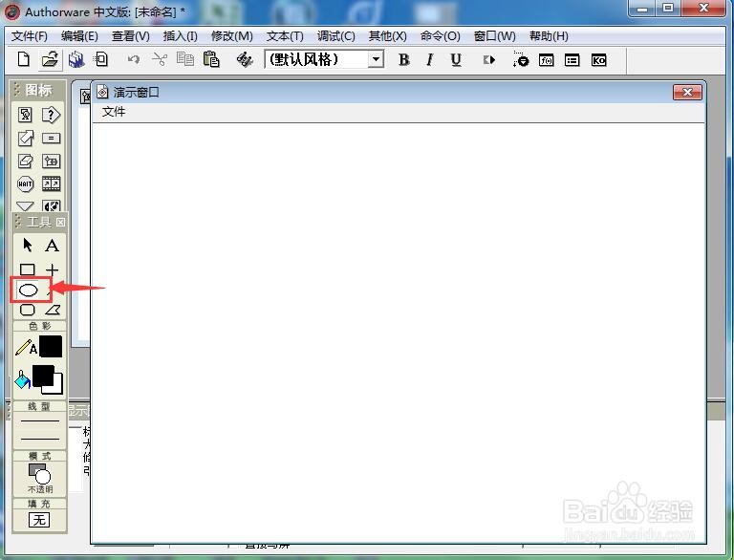Select the Interaction question-mark icon
Screen dimensions: 734x560
point(51,115)
